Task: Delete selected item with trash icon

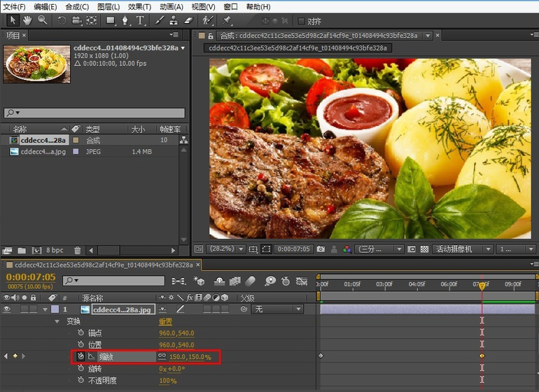Action: pyautogui.click(x=77, y=250)
